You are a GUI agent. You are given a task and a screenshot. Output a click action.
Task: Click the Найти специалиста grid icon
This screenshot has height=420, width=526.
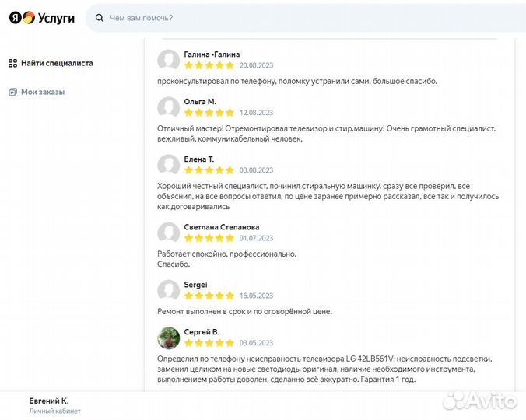12,63
